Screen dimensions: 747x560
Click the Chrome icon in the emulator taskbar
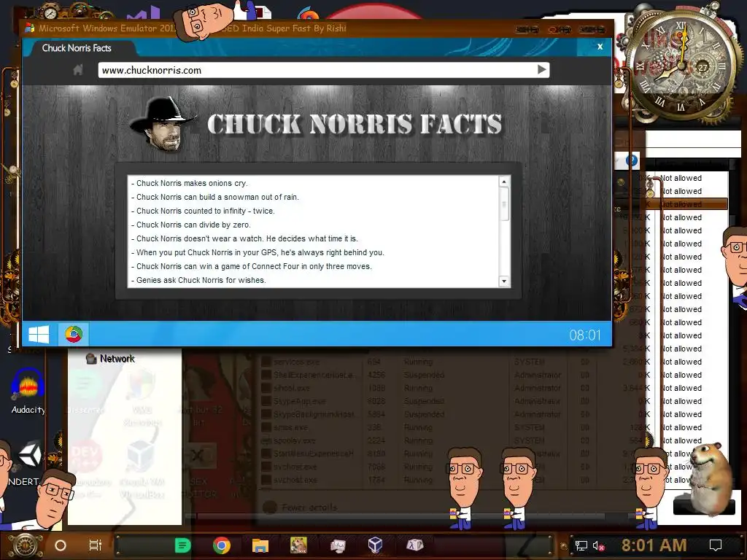[74, 334]
